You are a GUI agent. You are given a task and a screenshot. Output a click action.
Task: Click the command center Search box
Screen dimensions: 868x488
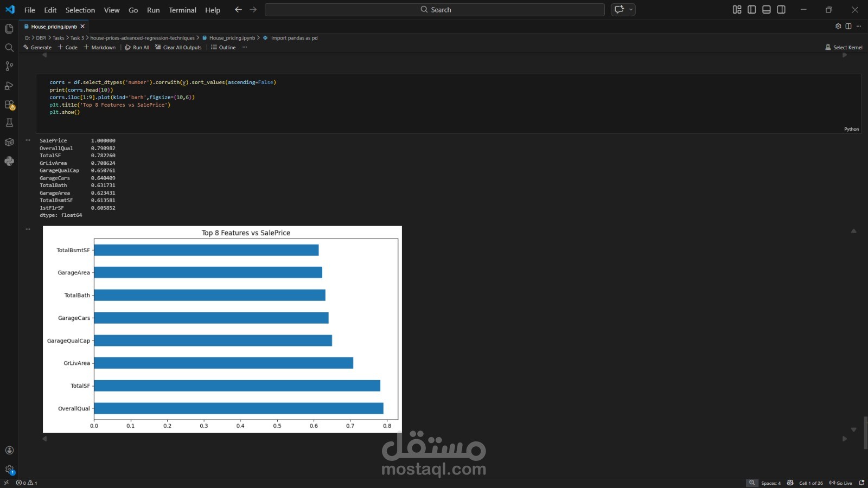(x=435, y=10)
